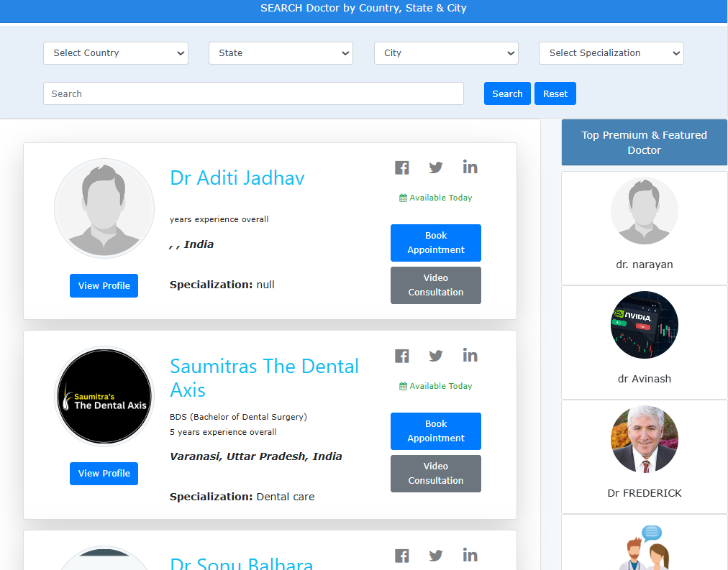
Task: Start Video Consultation with Saumitras The Dental Axis
Action: 436,474
